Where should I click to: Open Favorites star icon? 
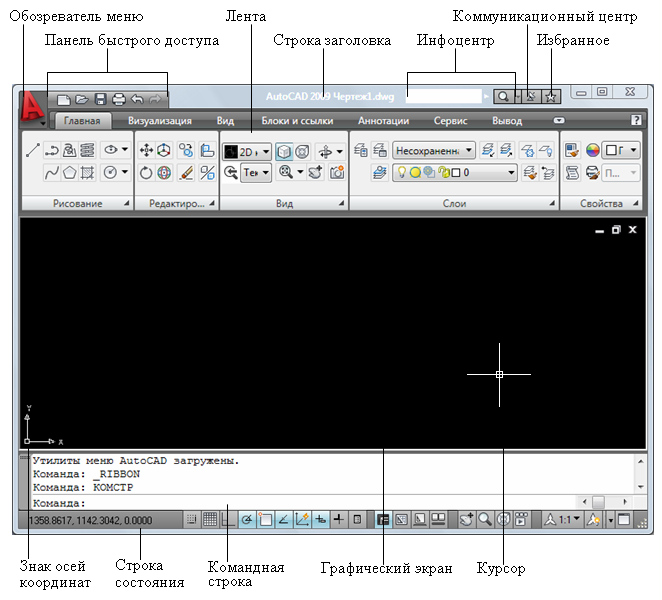point(551,97)
